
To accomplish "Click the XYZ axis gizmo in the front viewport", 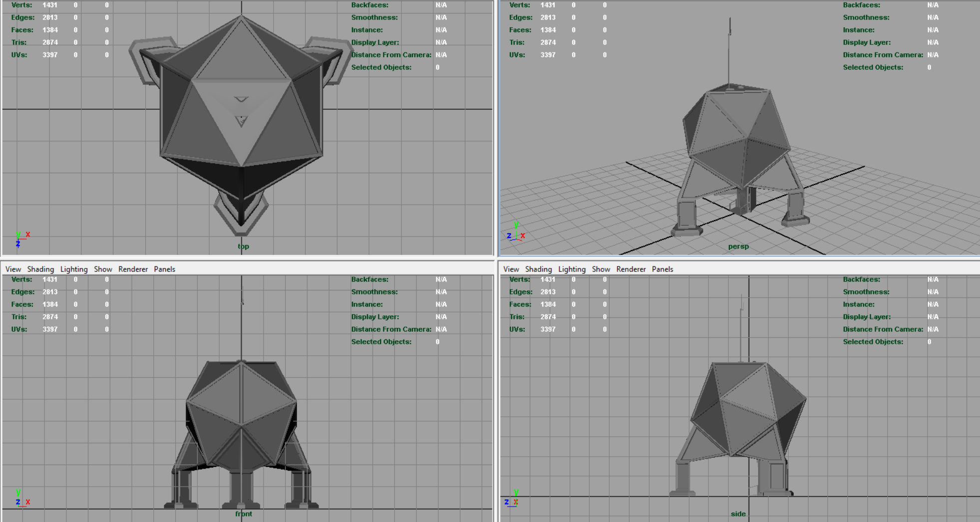I will [22, 498].
